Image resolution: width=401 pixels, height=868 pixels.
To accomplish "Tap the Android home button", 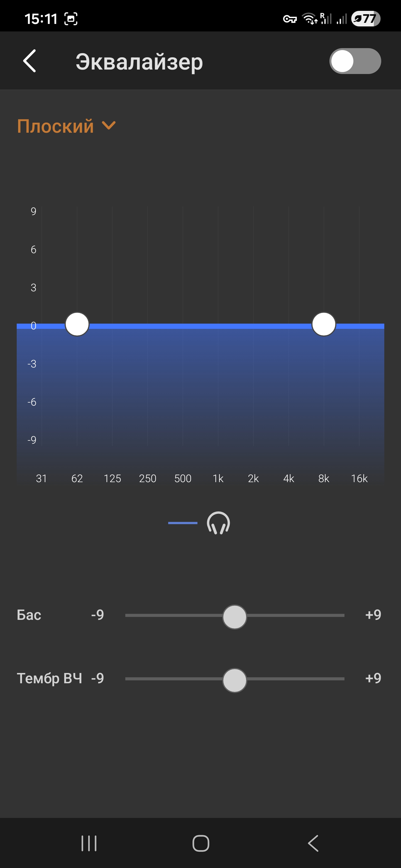I will coord(201,843).
